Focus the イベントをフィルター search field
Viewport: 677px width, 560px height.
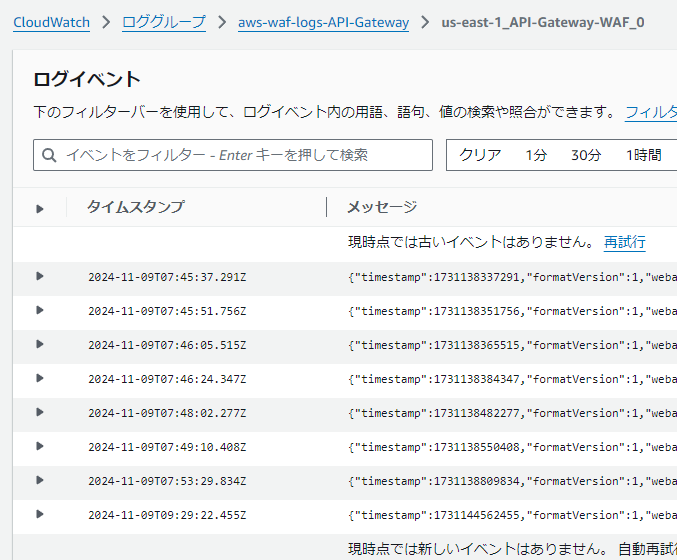coord(233,155)
